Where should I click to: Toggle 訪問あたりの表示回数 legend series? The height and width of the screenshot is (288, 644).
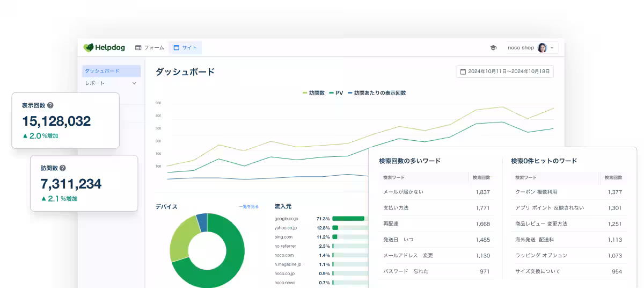coord(377,93)
